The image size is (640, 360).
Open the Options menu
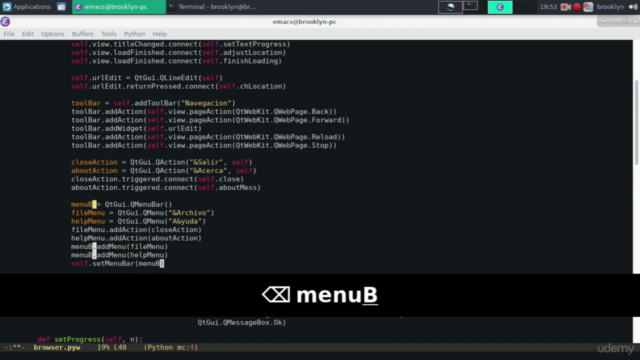click(x=53, y=34)
